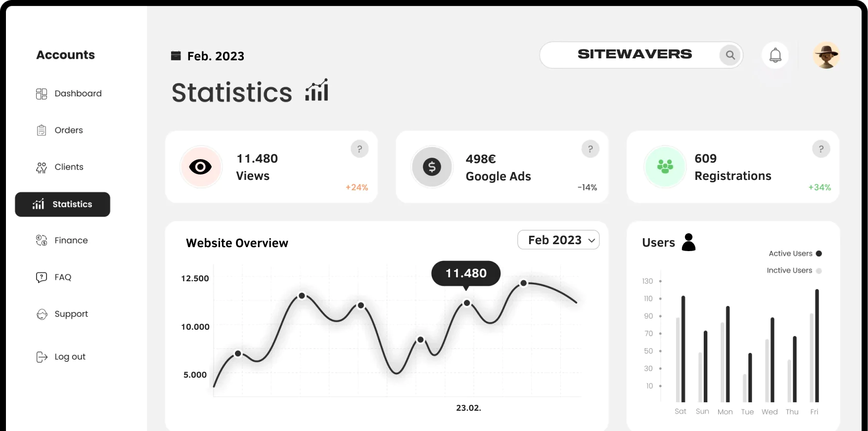Open help on the Google Ads card
The image size is (868, 431).
pyautogui.click(x=590, y=149)
